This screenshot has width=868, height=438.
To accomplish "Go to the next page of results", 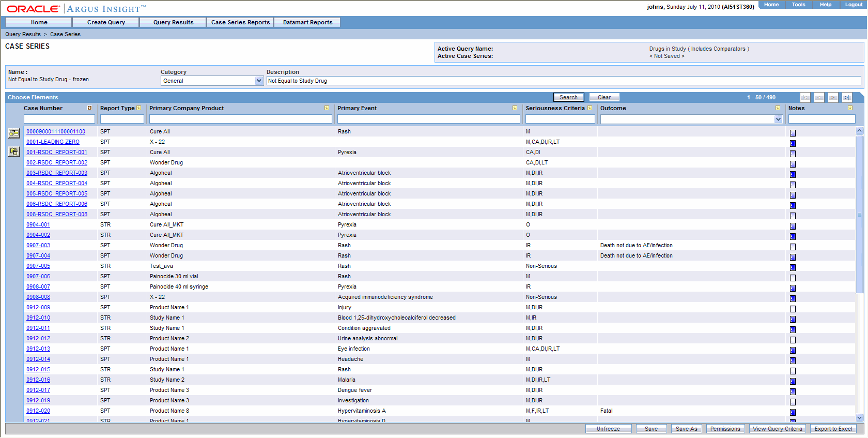I will [833, 97].
